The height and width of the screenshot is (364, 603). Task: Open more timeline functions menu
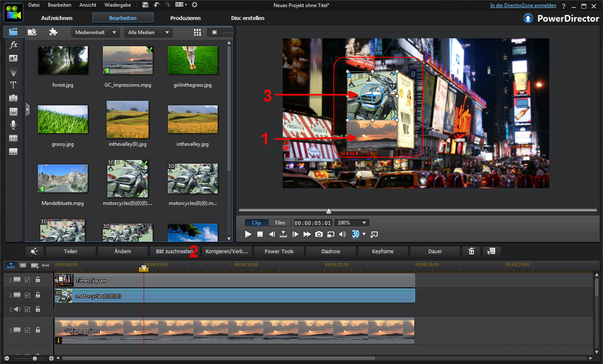click(492, 251)
